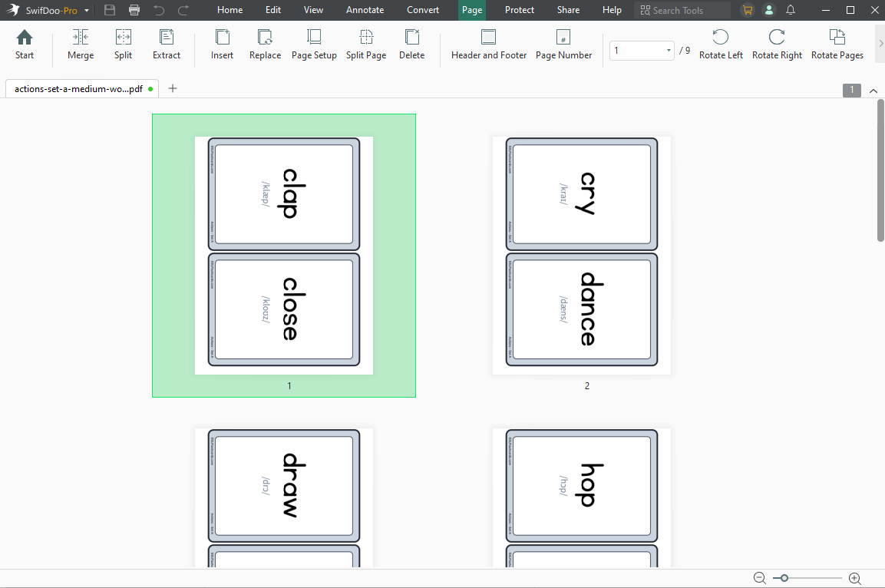The image size is (885, 588).
Task: Open Page Setup
Action: pos(314,45)
